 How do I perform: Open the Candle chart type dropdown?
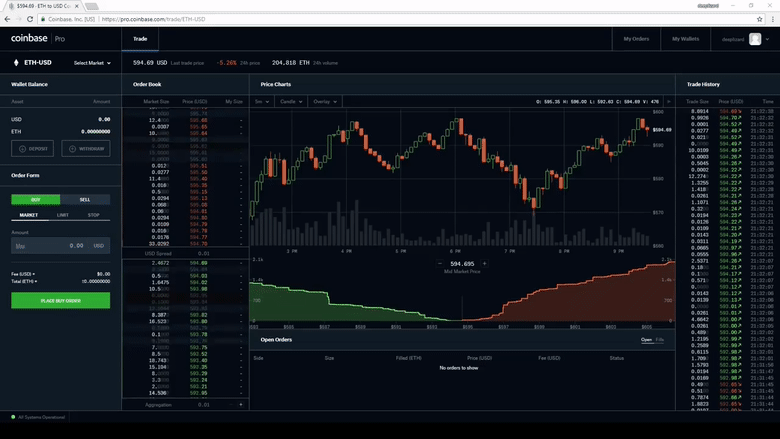[291, 101]
